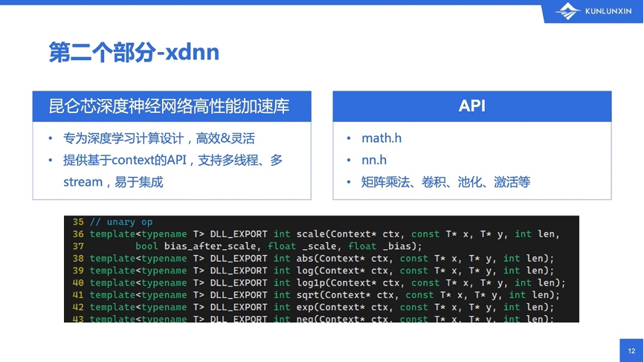644x362 pixels.
Task: Click the nn.h bullet item
Action: pyautogui.click(x=374, y=160)
